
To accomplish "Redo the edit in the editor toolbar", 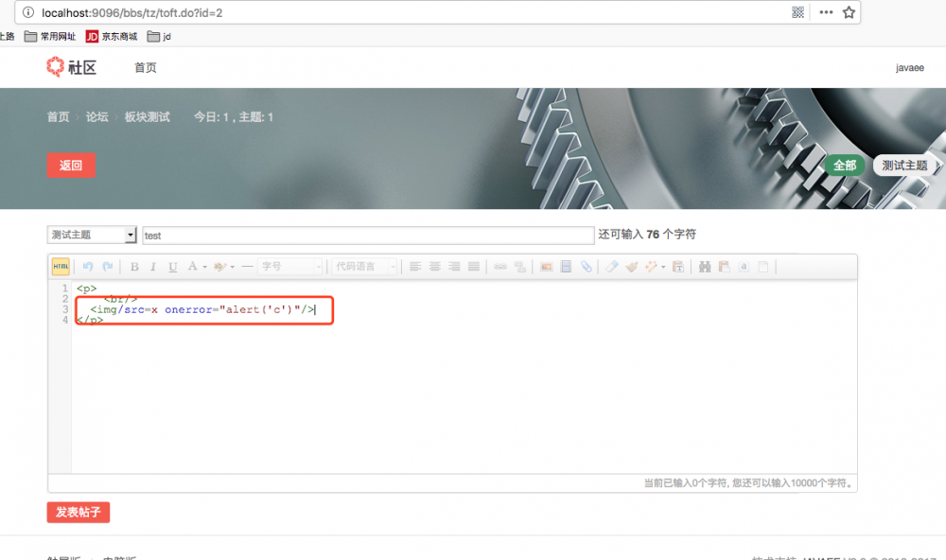I will pos(108,266).
